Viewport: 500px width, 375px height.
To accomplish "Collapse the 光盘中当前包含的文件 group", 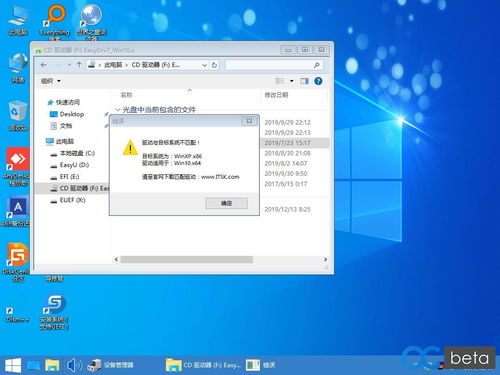I will tap(117, 109).
